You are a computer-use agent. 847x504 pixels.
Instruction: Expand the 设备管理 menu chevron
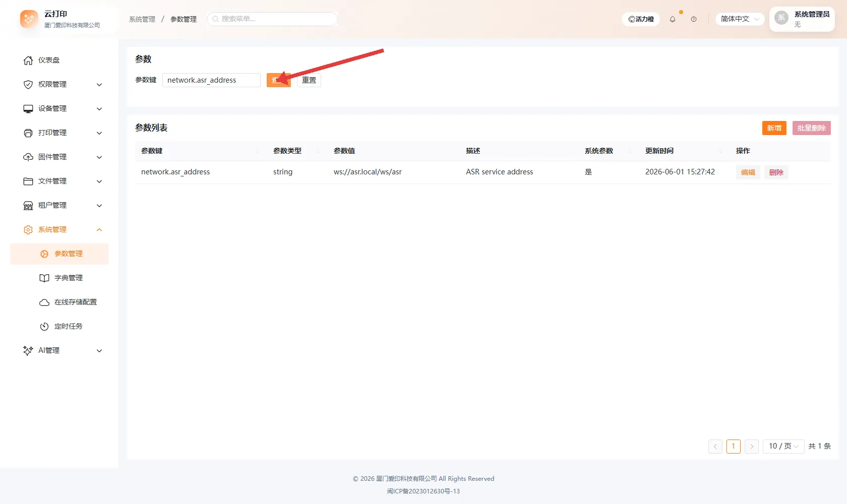coord(99,109)
